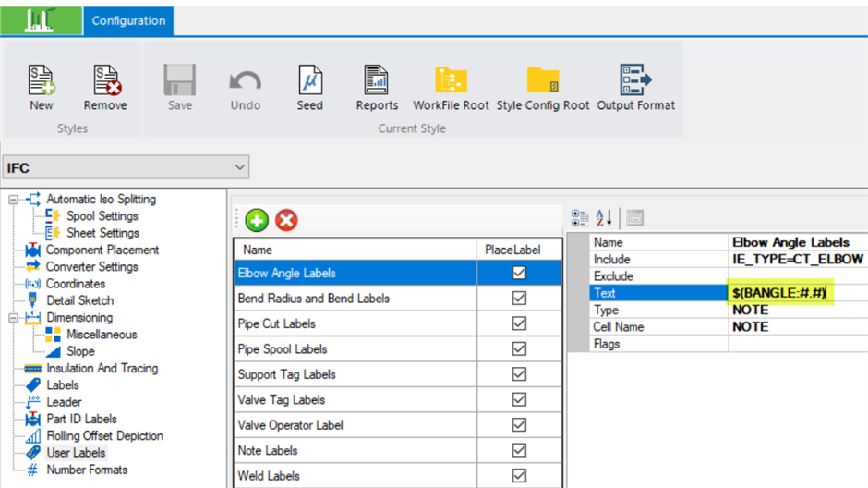The width and height of the screenshot is (868, 488).
Task: Click the property pages icon
Action: 635,218
